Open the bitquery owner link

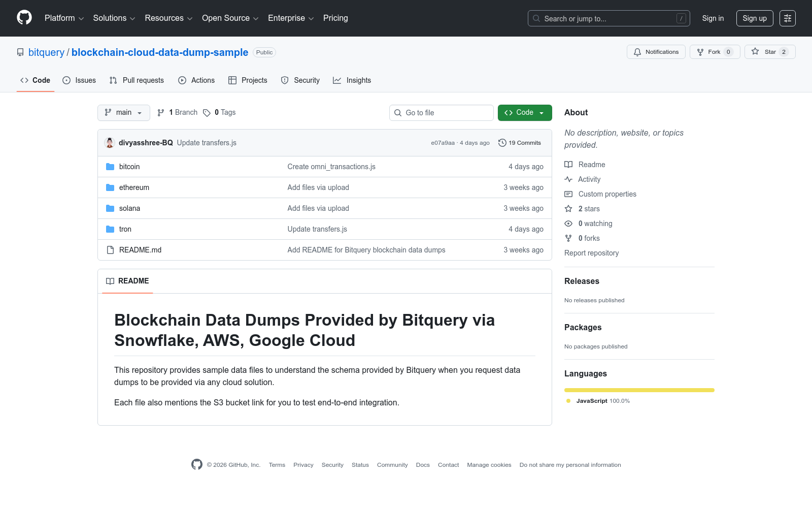[46, 52]
